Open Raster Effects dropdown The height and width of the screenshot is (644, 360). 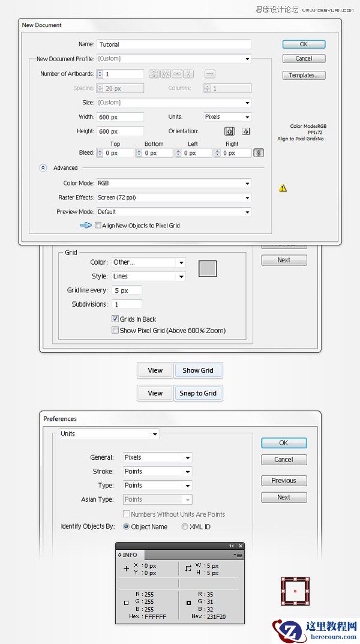click(x=174, y=197)
